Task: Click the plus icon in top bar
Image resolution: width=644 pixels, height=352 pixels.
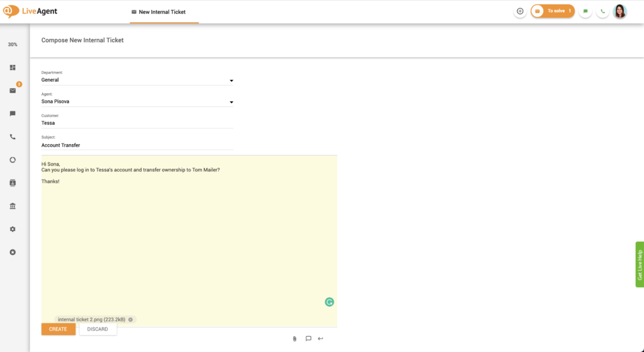Action: (x=520, y=11)
